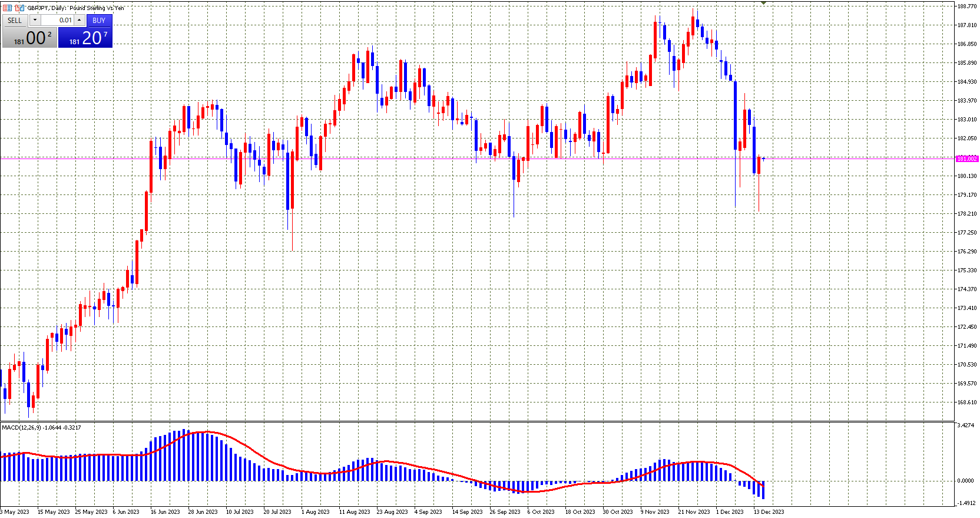Click the blue 181.20 buy price tile
Screen dimensions: 980x518
[x=85, y=38]
